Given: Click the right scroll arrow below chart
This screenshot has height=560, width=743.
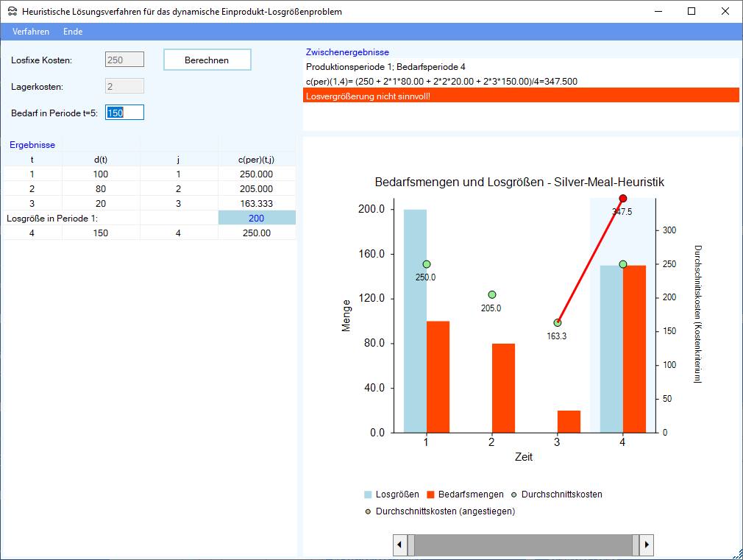Looking at the screenshot, I should [646, 545].
